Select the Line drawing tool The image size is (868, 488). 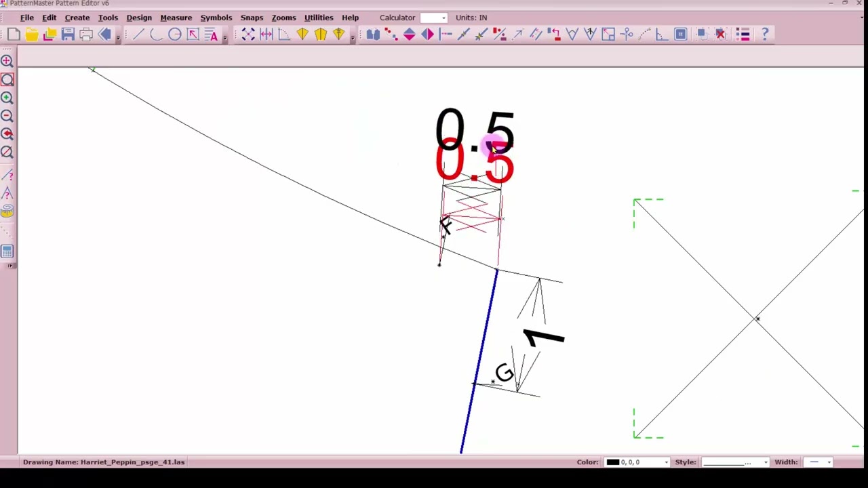click(138, 34)
